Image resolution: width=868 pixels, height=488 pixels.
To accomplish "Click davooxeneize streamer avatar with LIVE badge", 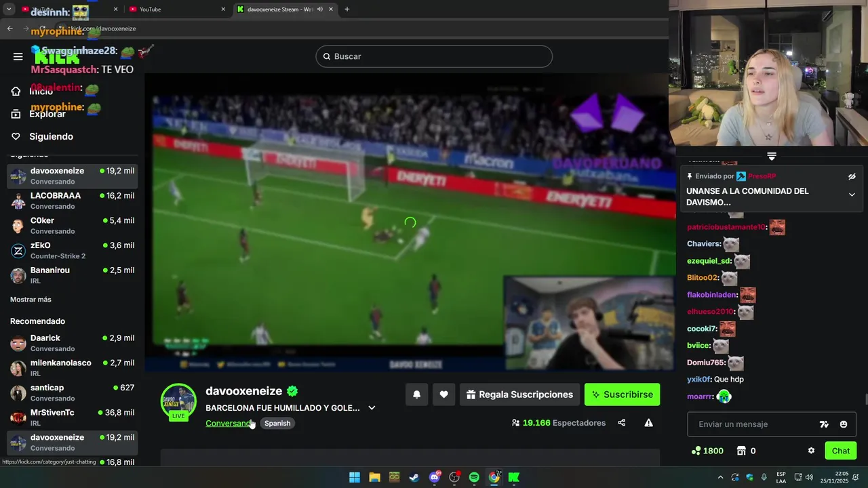I will pos(178,402).
